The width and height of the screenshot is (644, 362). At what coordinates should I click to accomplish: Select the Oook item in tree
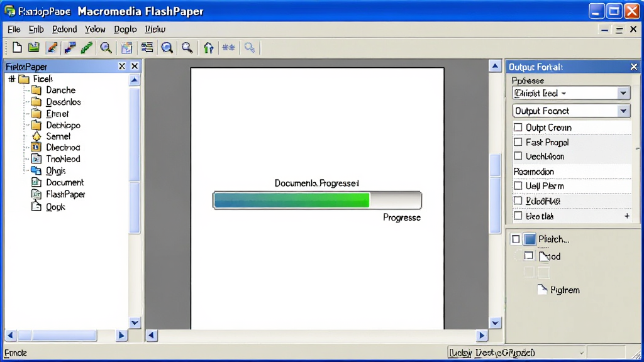pos(55,206)
